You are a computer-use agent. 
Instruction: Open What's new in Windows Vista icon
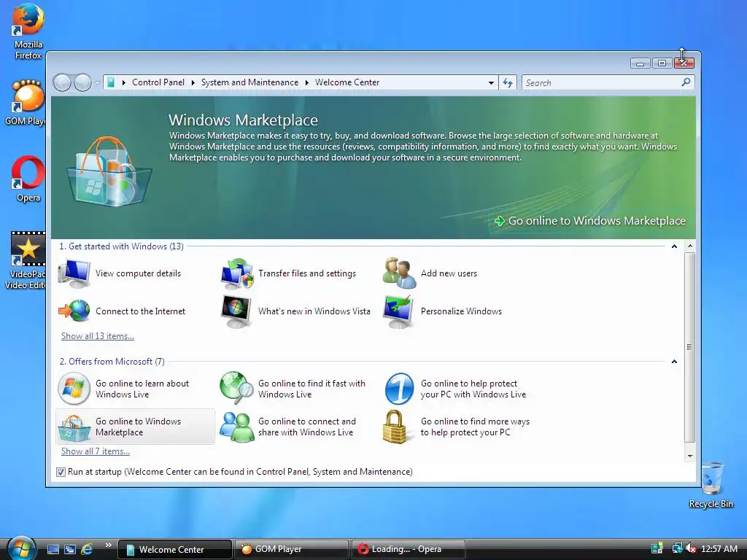point(236,311)
